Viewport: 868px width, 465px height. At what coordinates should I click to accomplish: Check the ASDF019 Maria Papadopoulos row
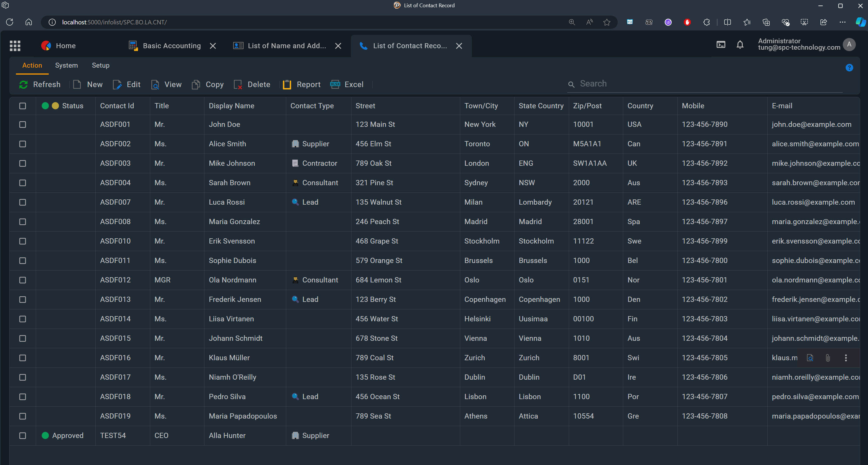click(x=23, y=417)
